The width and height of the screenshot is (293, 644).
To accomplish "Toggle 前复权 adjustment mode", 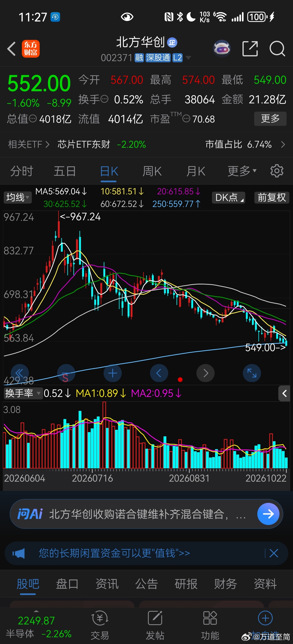I will coord(272,197).
